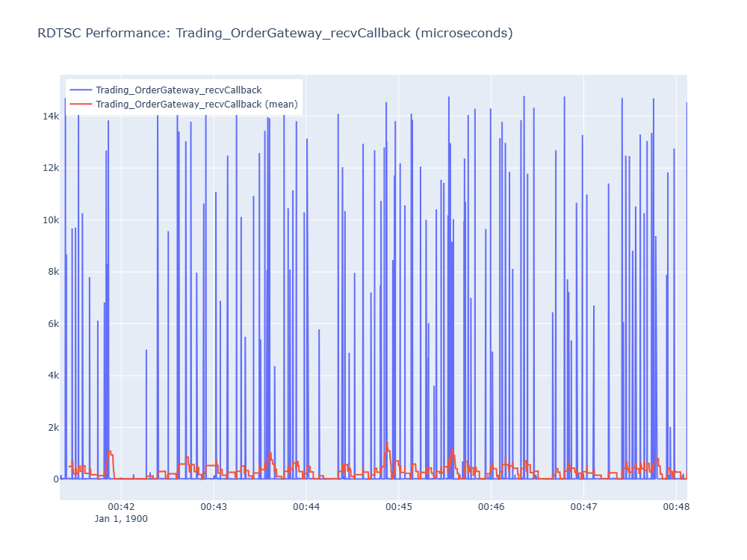747x560 pixels.
Task: Click the 00:43 x-axis tick label
Action: (x=214, y=507)
